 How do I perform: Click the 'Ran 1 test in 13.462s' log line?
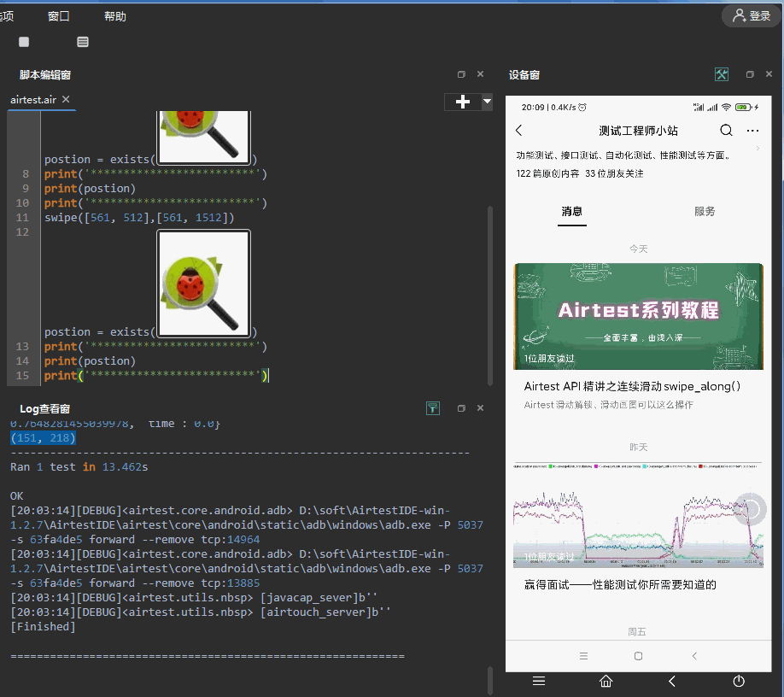tap(79, 467)
